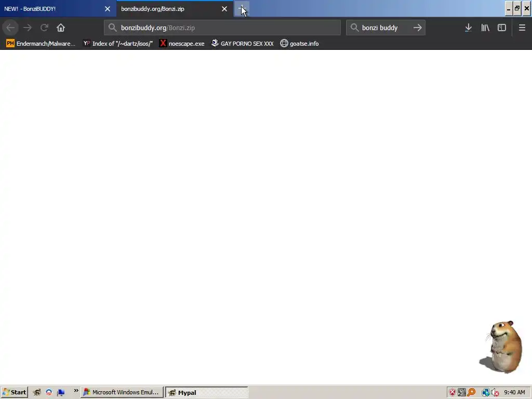Expand the quick launch overflow chevron

click(76, 391)
